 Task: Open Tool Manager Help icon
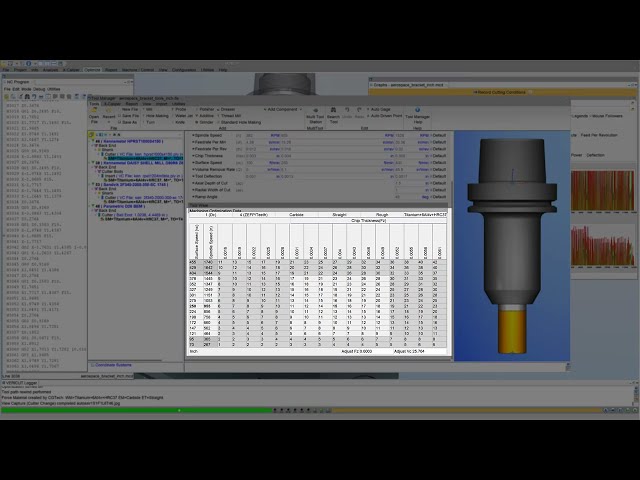pos(417,110)
